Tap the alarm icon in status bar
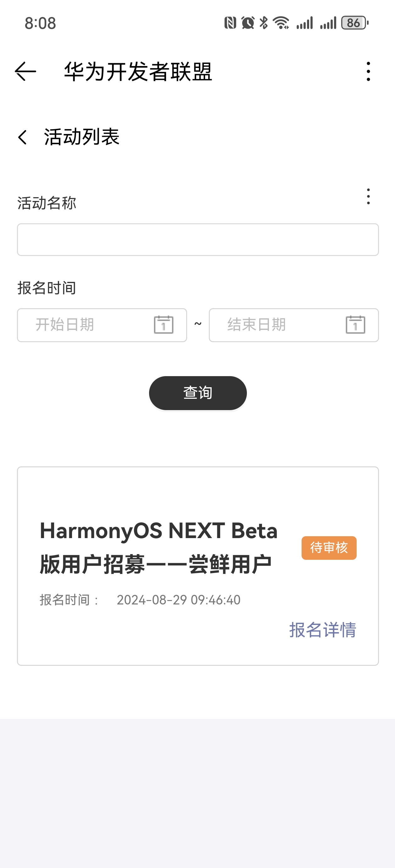 tap(248, 23)
